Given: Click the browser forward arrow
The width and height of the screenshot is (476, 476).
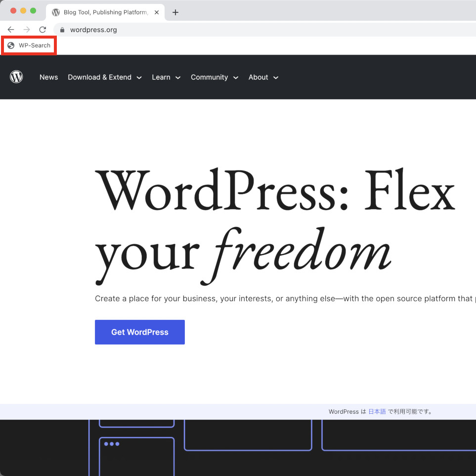Looking at the screenshot, I should 27,30.
